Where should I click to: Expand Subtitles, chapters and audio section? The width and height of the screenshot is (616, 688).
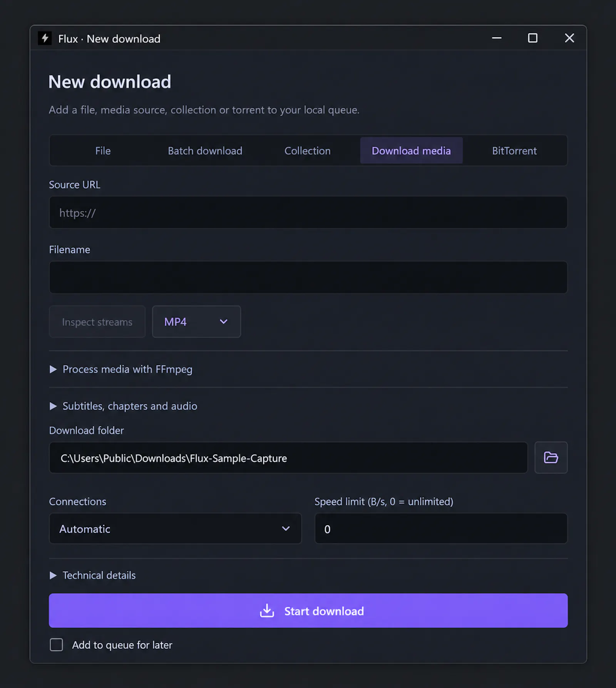[123, 406]
